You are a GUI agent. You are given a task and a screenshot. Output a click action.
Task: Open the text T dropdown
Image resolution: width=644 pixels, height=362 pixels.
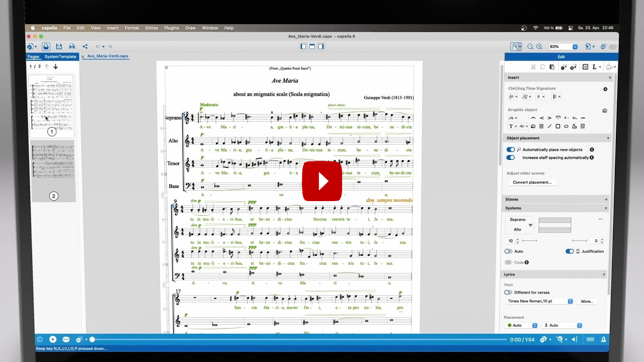[513, 126]
